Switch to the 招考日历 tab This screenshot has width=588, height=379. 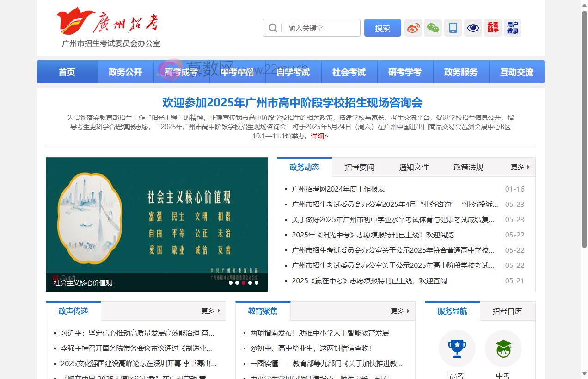[x=508, y=311]
